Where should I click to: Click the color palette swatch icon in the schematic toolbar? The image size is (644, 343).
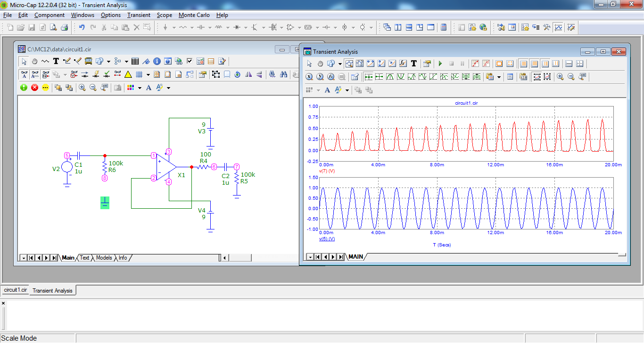click(x=131, y=88)
